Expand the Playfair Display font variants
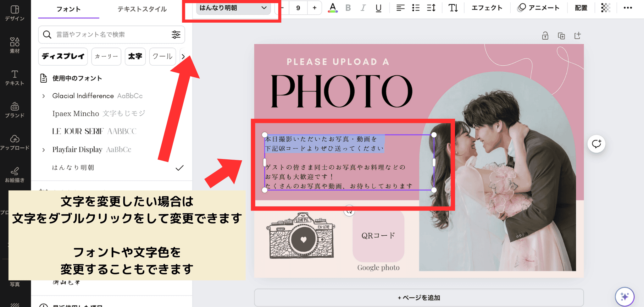644x307 pixels. point(44,150)
